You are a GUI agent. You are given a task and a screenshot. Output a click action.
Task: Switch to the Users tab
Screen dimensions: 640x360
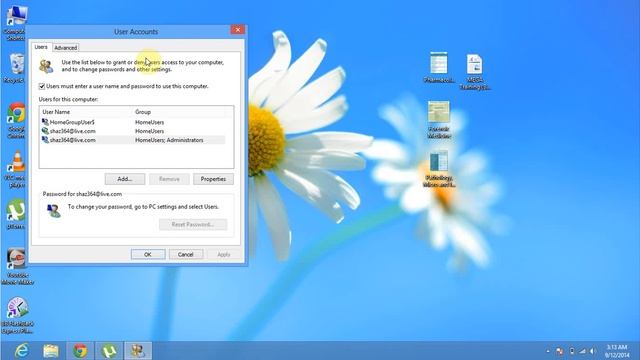point(41,47)
